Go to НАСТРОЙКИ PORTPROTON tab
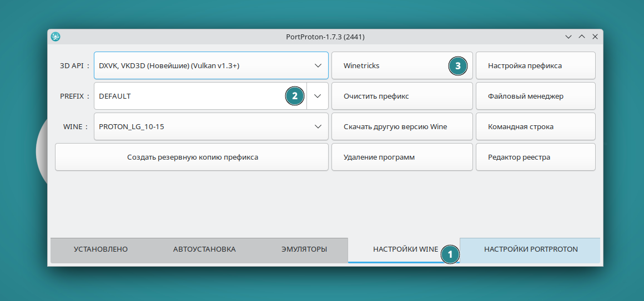This screenshot has height=301, width=644. click(x=530, y=249)
